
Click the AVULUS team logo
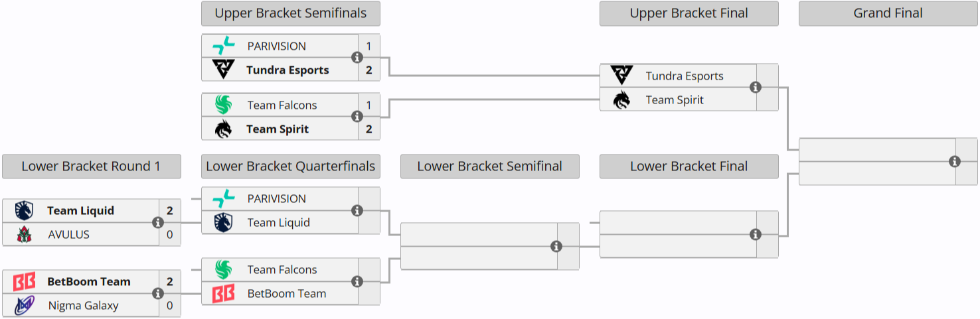(x=25, y=235)
